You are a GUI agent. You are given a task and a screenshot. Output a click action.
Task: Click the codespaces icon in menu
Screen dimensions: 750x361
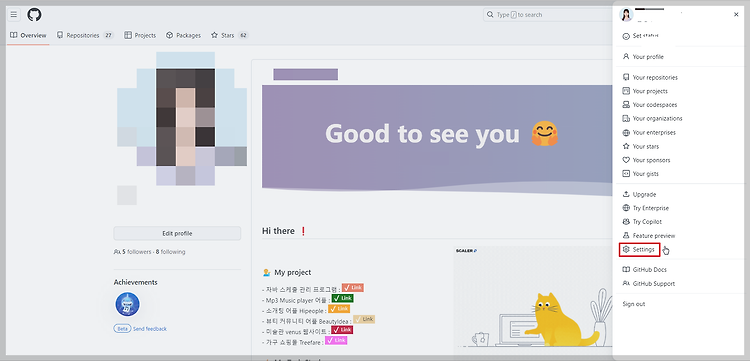pos(626,105)
